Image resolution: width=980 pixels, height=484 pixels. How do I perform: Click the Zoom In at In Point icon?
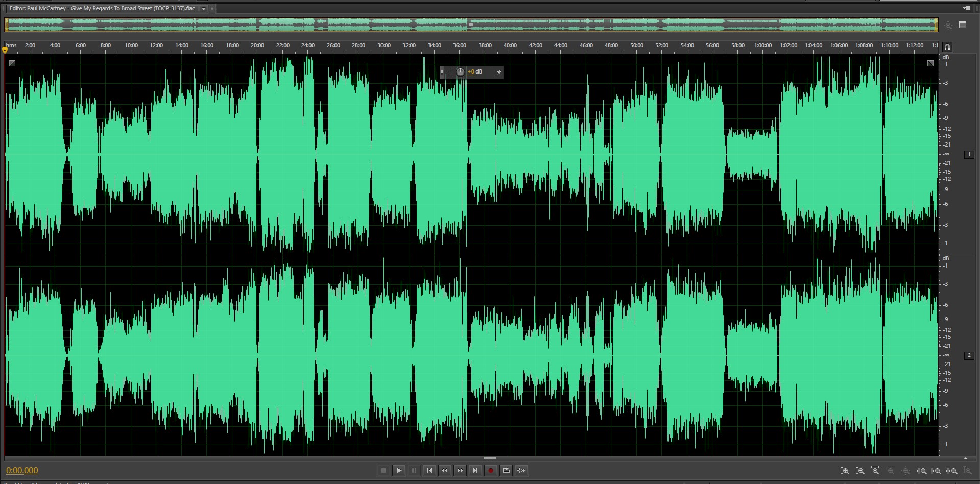pyautogui.click(x=922, y=471)
